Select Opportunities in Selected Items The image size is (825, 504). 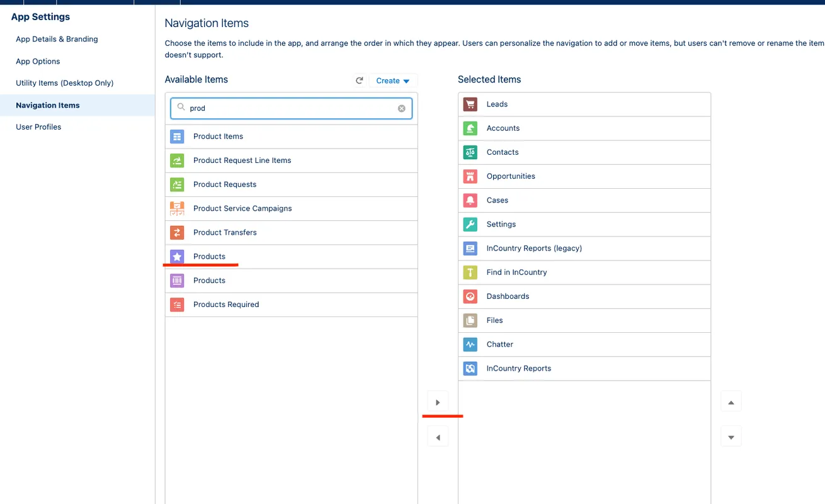pos(511,176)
